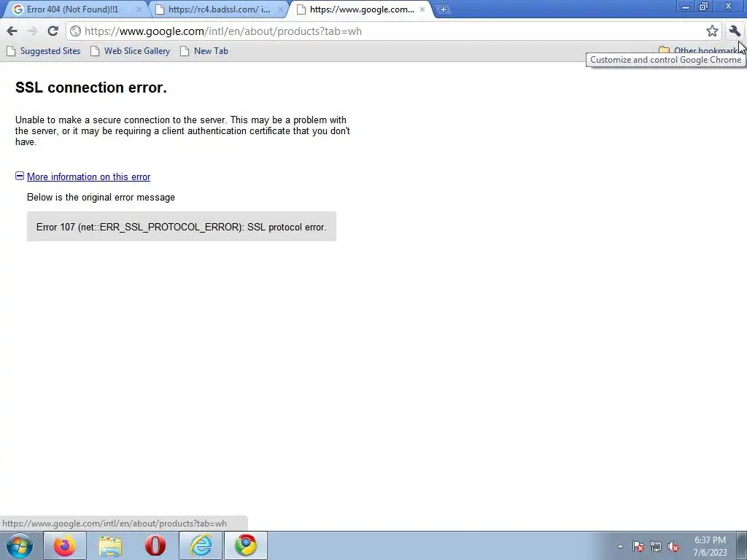Open Other bookmarks folder
Screen dimensions: 747x560
click(698, 50)
